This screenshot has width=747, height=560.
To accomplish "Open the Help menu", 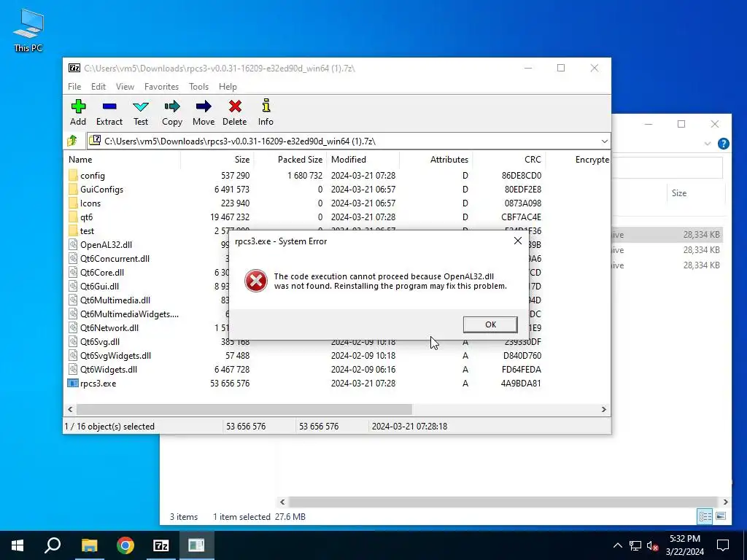I will coord(228,87).
